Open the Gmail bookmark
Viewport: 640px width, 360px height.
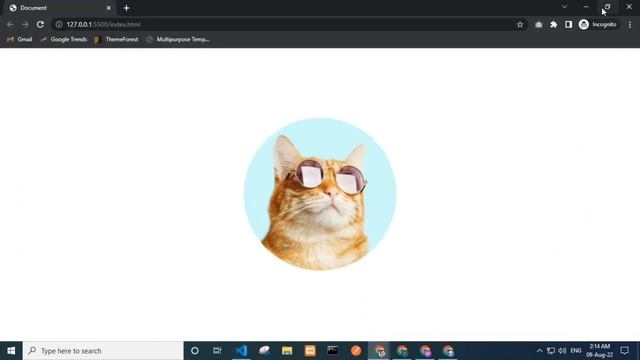click(20, 40)
